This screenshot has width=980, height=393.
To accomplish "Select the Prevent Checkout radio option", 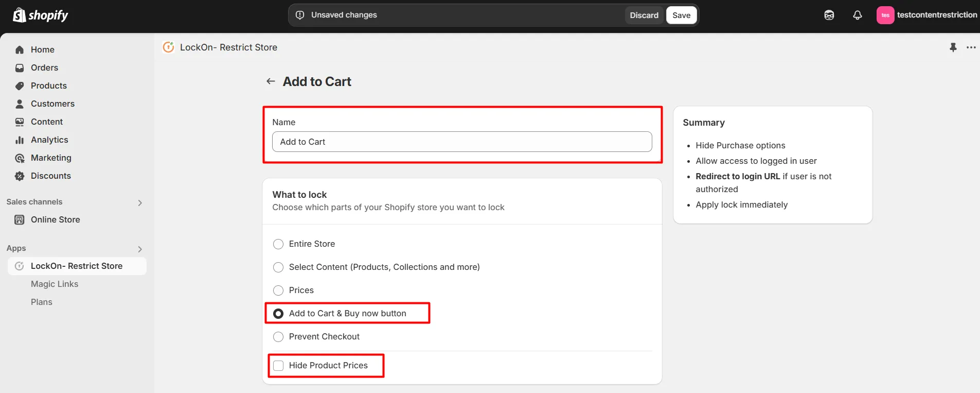I will [x=278, y=336].
